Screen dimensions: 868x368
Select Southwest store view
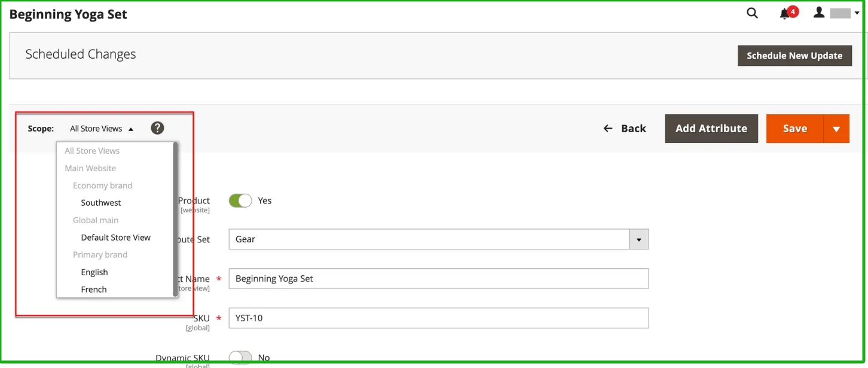coord(101,203)
